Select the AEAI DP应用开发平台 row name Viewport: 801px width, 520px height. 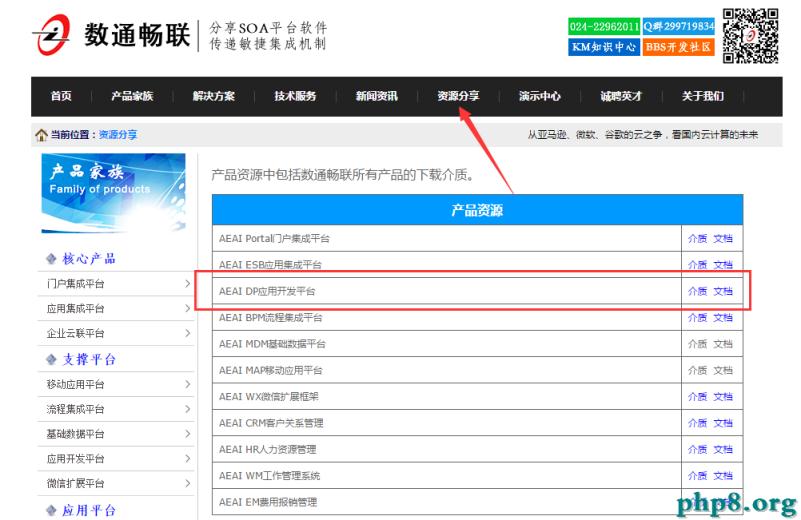[267, 292]
